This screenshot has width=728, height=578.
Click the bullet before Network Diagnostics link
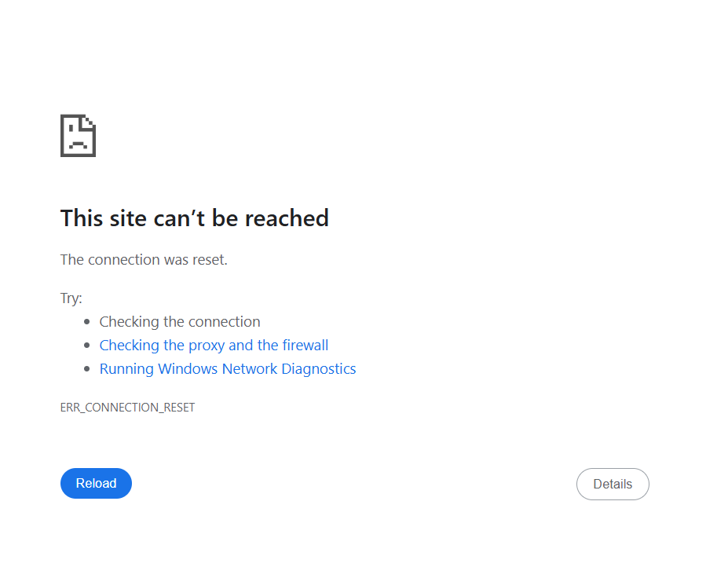pyautogui.click(x=87, y=369)
